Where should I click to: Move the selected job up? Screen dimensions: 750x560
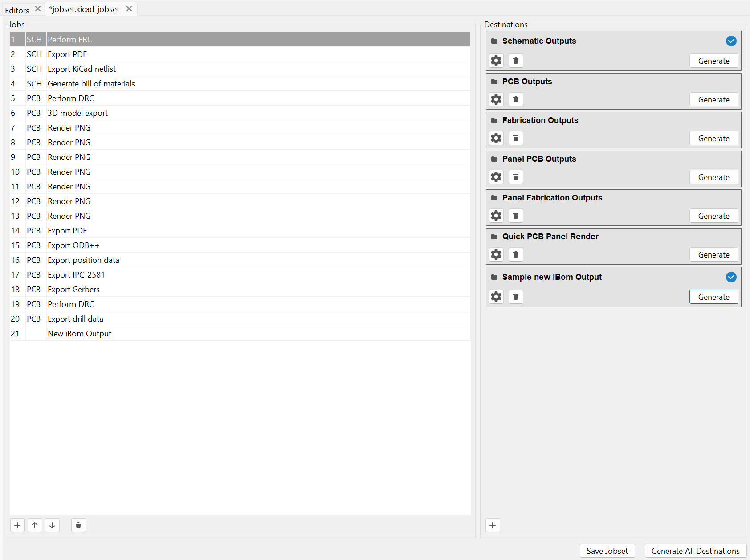click(35, 525)
